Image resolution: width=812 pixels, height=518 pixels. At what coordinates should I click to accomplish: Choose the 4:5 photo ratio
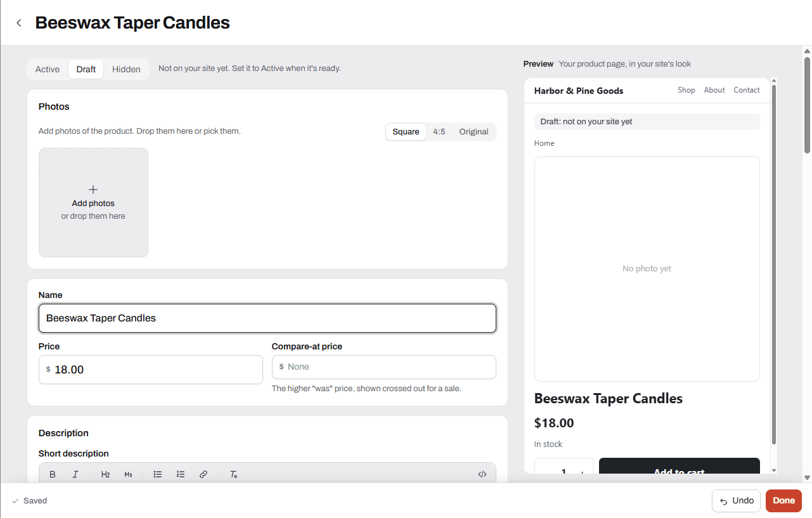[439, 132]
